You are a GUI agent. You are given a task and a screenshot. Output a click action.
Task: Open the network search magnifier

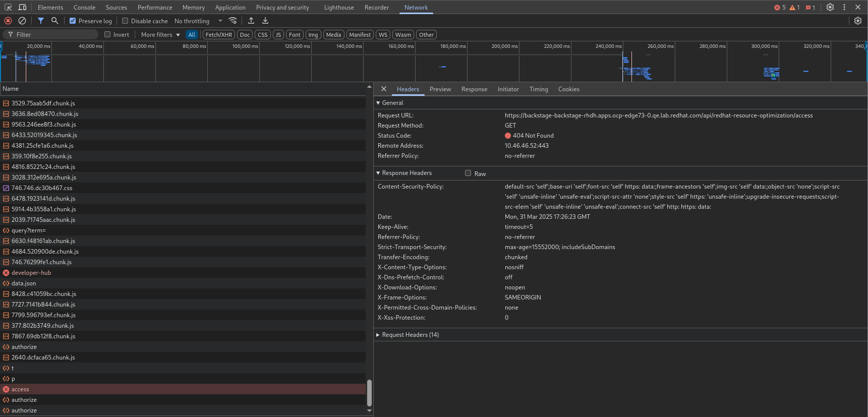(55, 21)
